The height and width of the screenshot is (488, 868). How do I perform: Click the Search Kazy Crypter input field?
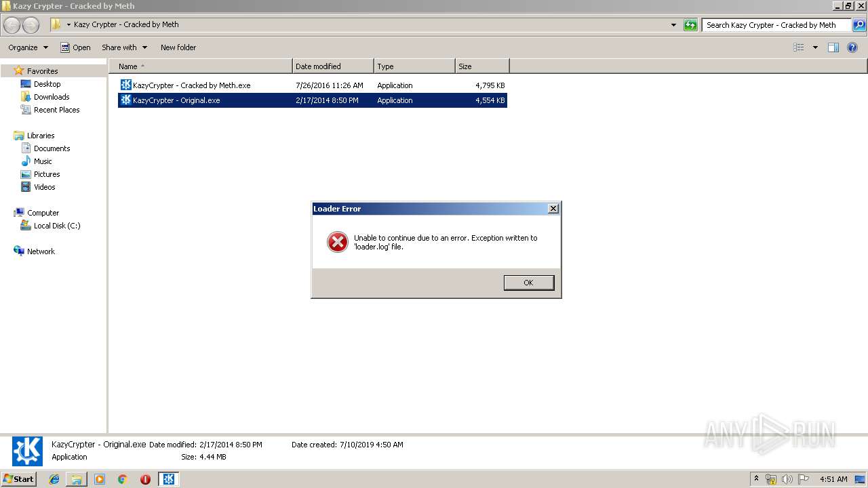coord(776,25)
